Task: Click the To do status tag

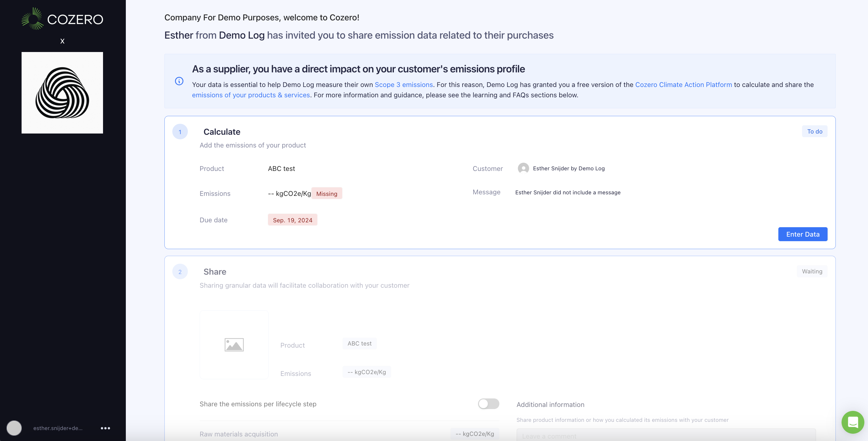Action: 815,131
